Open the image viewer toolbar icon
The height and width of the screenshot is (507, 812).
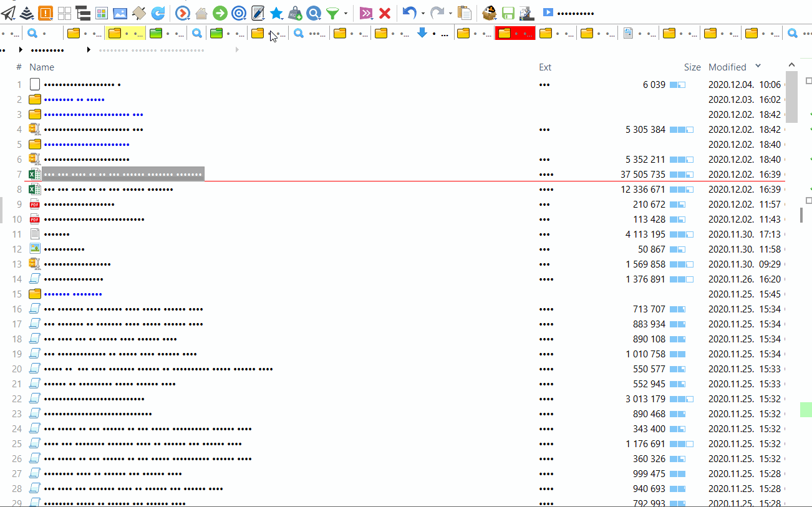[120, 12]
